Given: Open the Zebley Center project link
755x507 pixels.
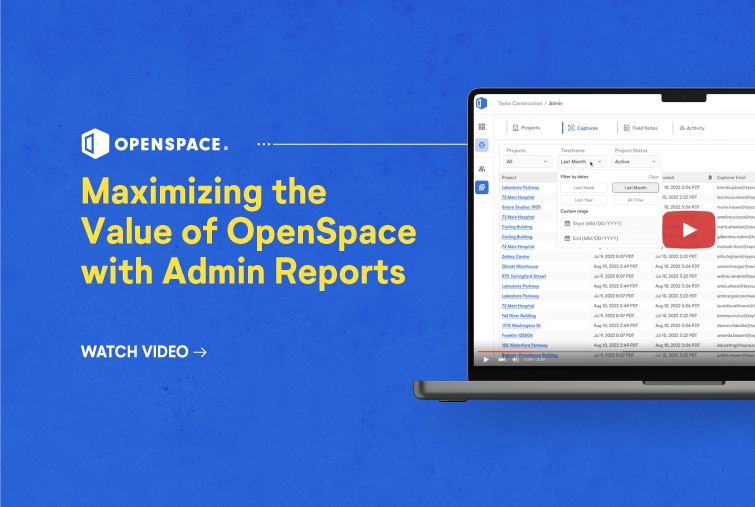Looking at the screenshot, I should 516,256.
